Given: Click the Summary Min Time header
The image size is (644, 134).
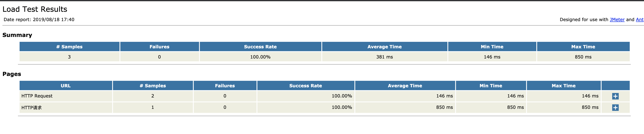Looking at the screenshot, I should 492,47.
